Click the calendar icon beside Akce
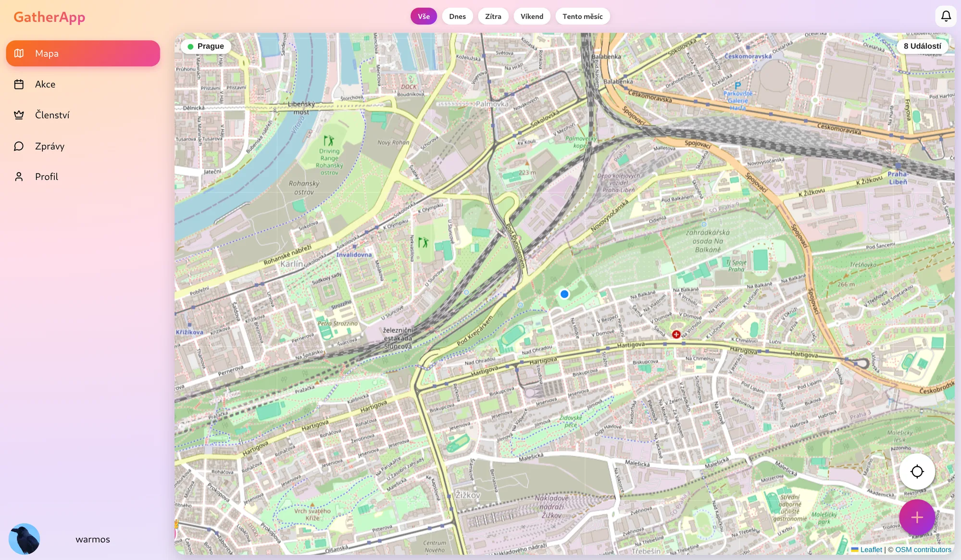 pyautogui.click(x=19, y=84)
